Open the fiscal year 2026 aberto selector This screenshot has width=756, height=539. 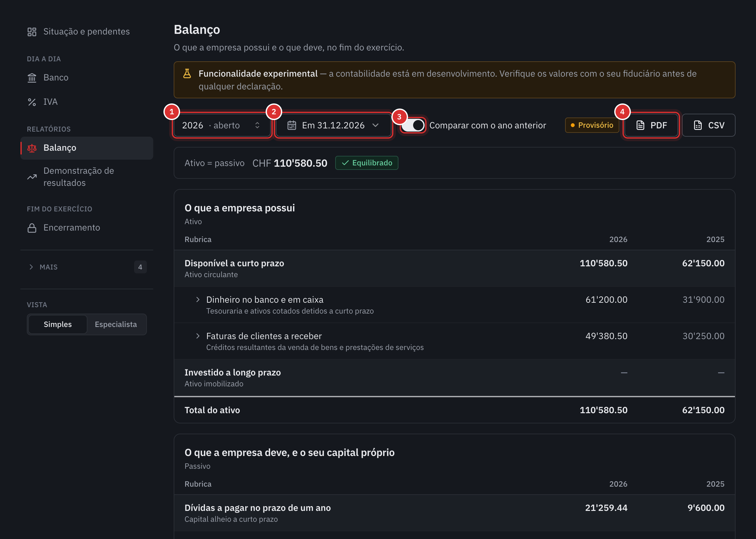tap(222, 125)
